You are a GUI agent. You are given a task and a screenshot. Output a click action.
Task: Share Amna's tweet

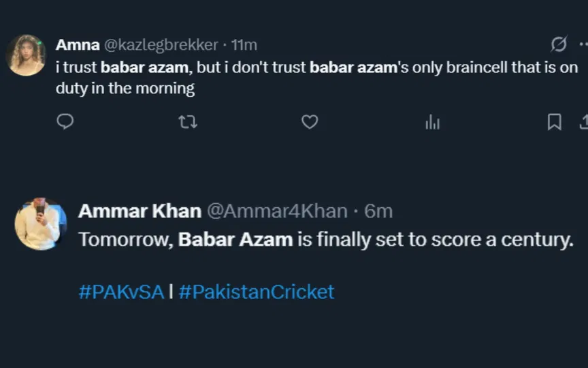point(583,122)
